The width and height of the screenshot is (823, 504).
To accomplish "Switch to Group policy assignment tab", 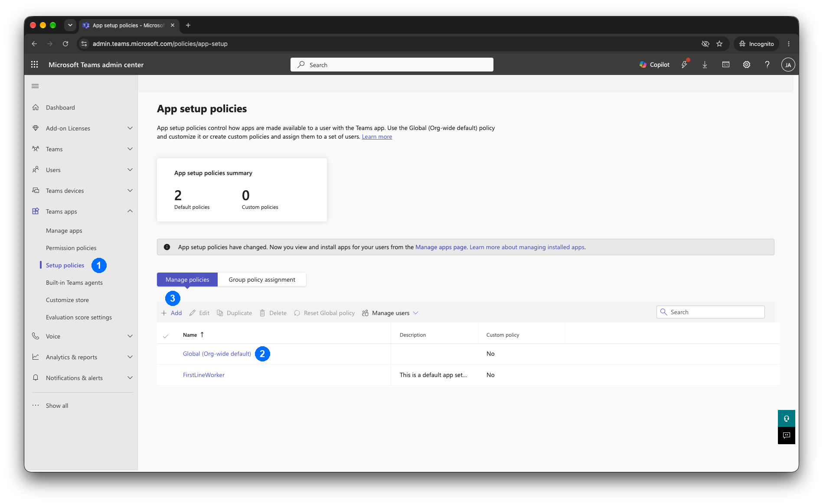I will pyautogui.click(x=262, y=280).
